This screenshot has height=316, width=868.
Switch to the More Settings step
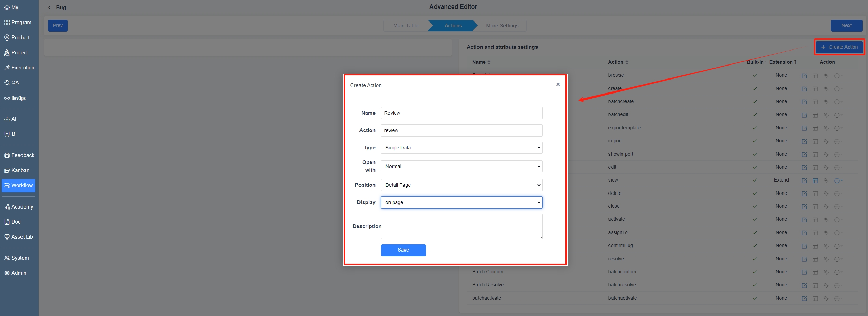click(x=502, y=26)
